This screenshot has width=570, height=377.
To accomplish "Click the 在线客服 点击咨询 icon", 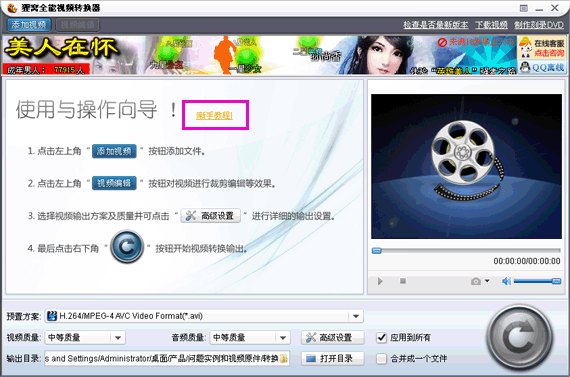I will 542,48.
